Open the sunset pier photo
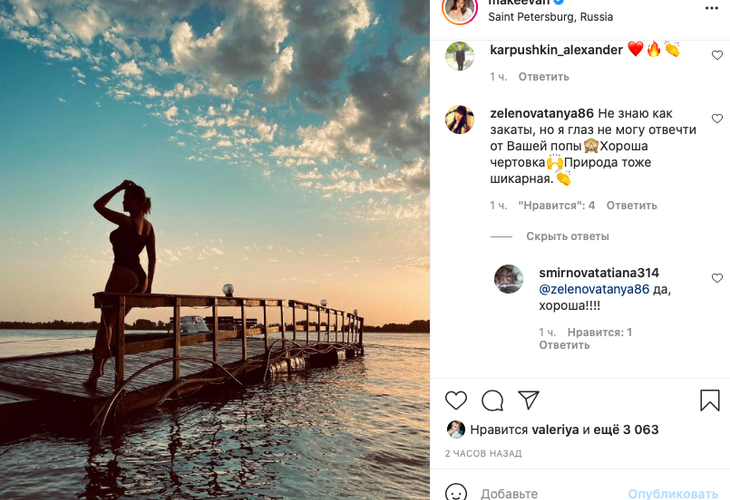The width and height of the screenshot is (730, 500). [x=215, y=250]
